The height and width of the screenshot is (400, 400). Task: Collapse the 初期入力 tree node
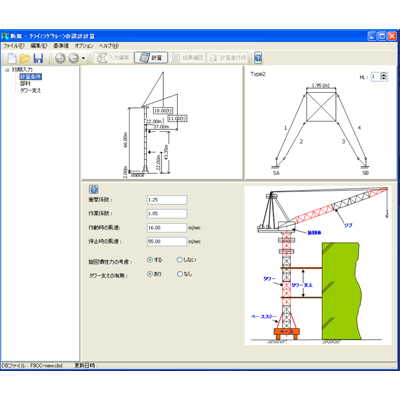7,70
